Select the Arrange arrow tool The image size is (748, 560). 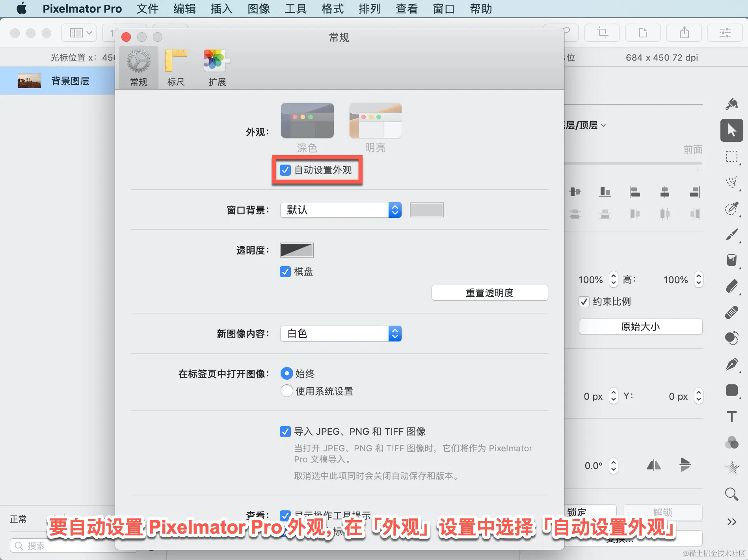pyautogui.click(x=731, y=130)
